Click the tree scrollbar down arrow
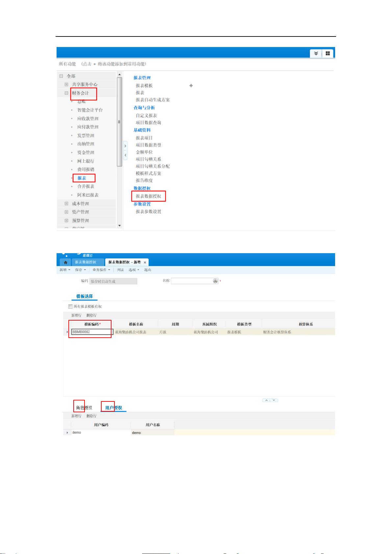Viewport: 392px width, 554px height. [x=119, y=226]
